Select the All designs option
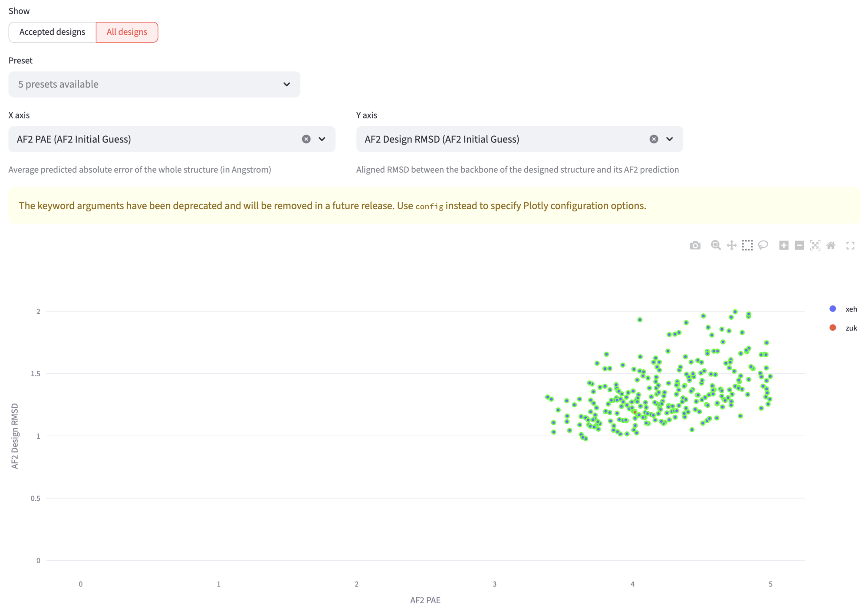This screenshot has width=868, height=611. (x=127, y=32)
